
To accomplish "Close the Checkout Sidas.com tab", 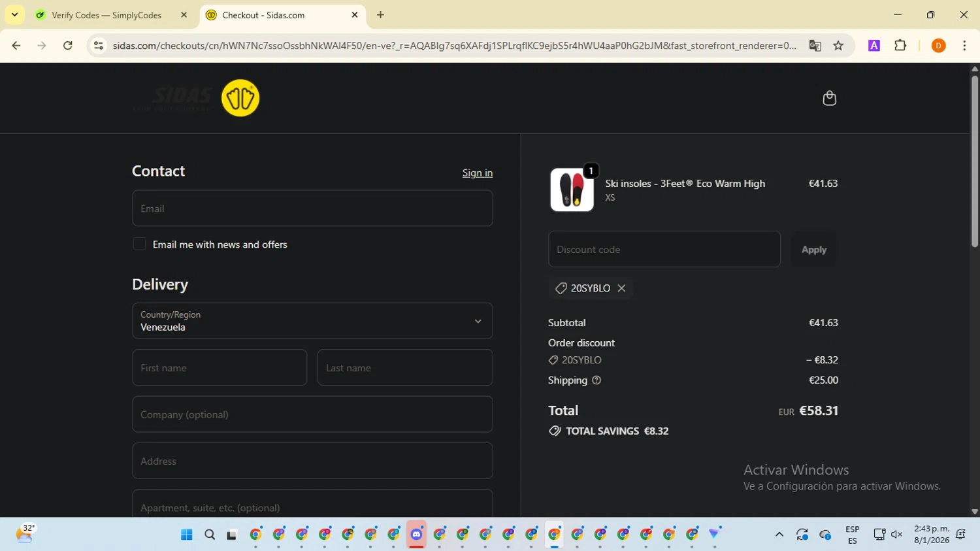I will [x=355, y=15].
